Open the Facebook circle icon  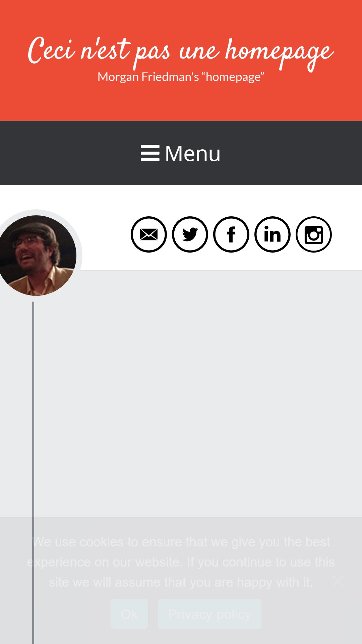[231, 234]
